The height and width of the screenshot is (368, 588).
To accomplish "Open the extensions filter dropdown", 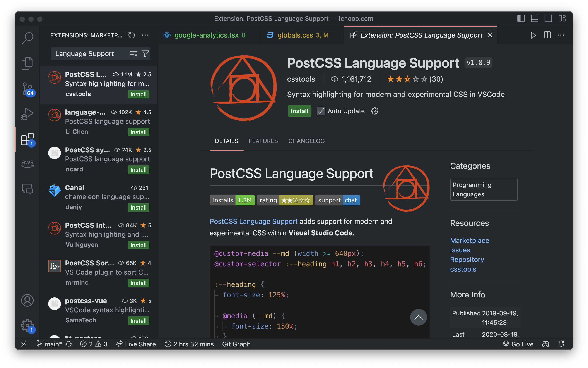I will tap(145, 53).
